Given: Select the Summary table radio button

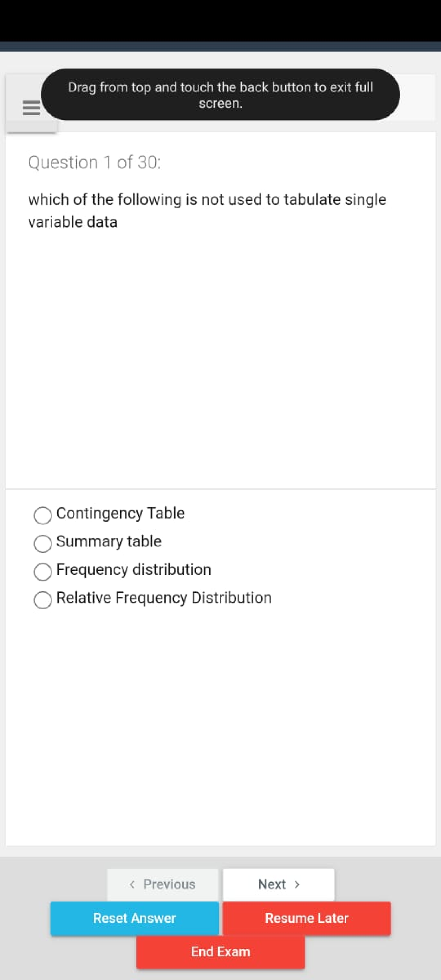Looking at the screenshot, I should [43, 543].
